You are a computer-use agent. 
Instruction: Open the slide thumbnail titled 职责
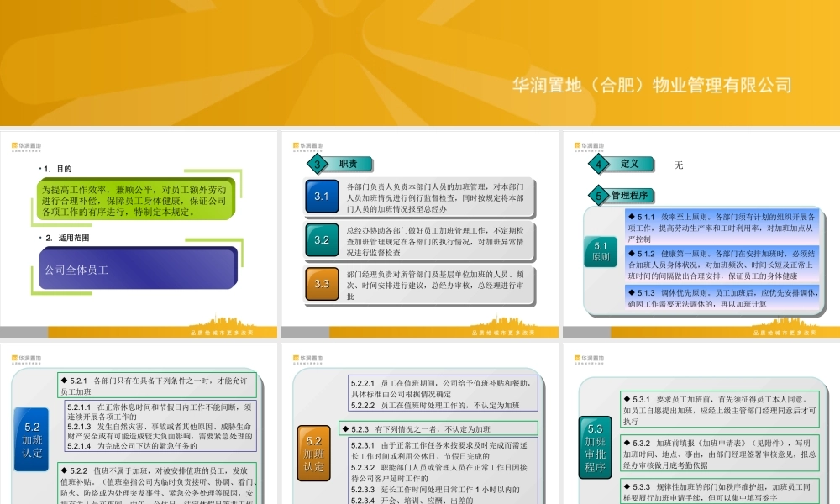pyautogui.click(x=420, y=234)
